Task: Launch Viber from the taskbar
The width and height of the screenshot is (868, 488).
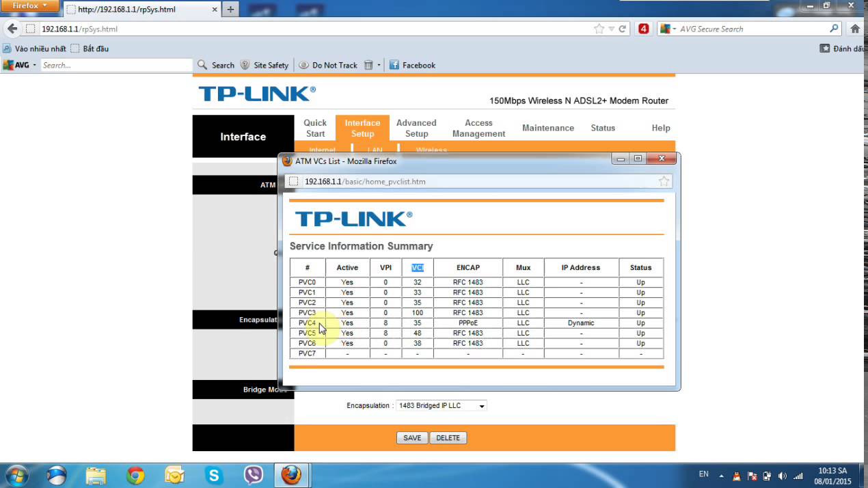Action: 254,475
